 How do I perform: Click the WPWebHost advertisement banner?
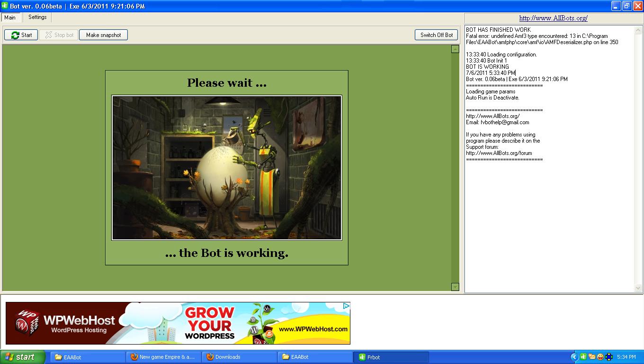(178, 323)
